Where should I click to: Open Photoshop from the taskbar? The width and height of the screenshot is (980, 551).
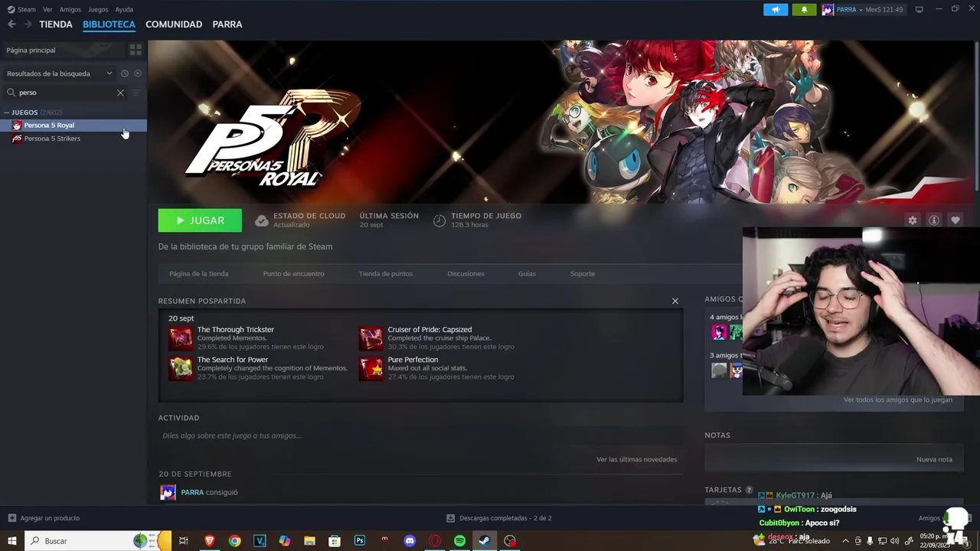click(359, 541)
